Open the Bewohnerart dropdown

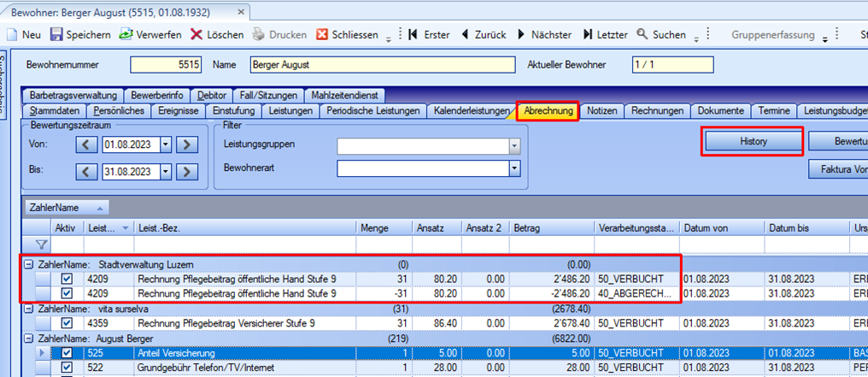515,168
